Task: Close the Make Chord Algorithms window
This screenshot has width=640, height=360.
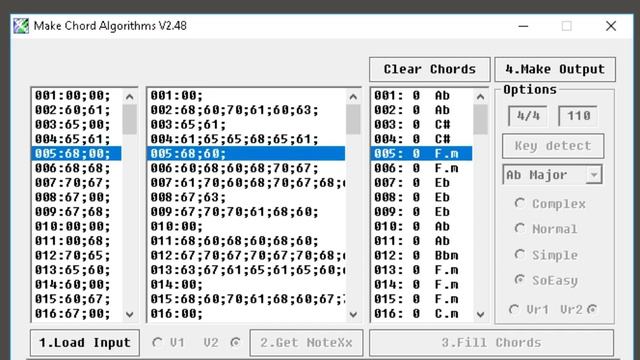Action: pos(611,26)
